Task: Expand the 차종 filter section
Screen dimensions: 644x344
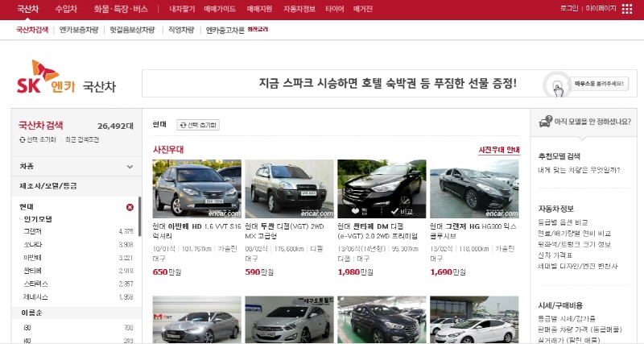Action: click(76, 167)
